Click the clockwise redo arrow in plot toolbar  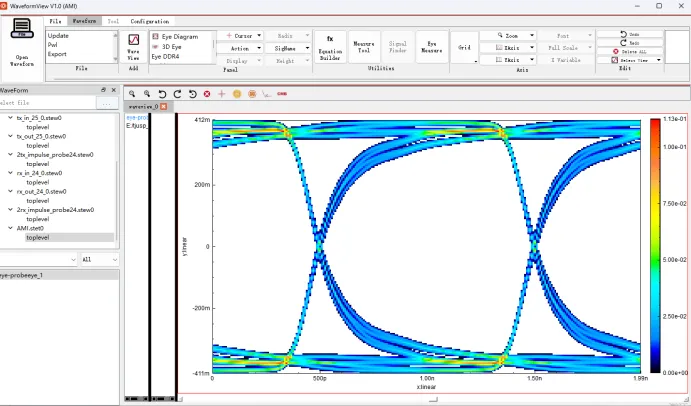pos(177,94)
